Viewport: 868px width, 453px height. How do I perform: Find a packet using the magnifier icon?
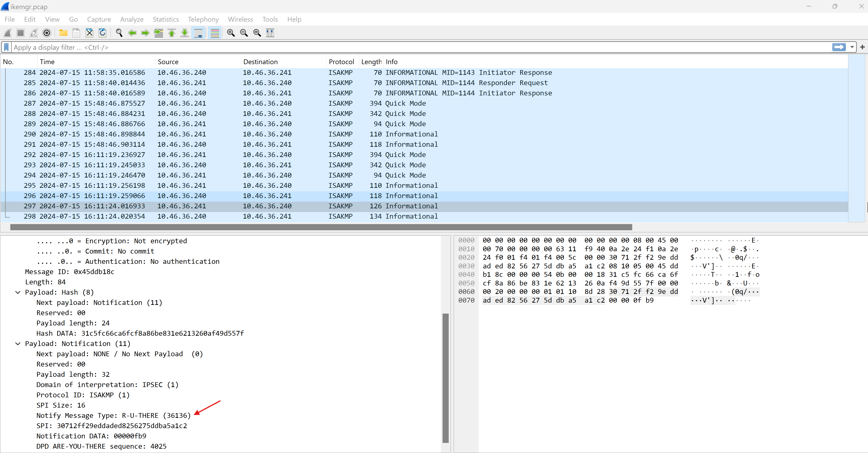pos(119,33)
